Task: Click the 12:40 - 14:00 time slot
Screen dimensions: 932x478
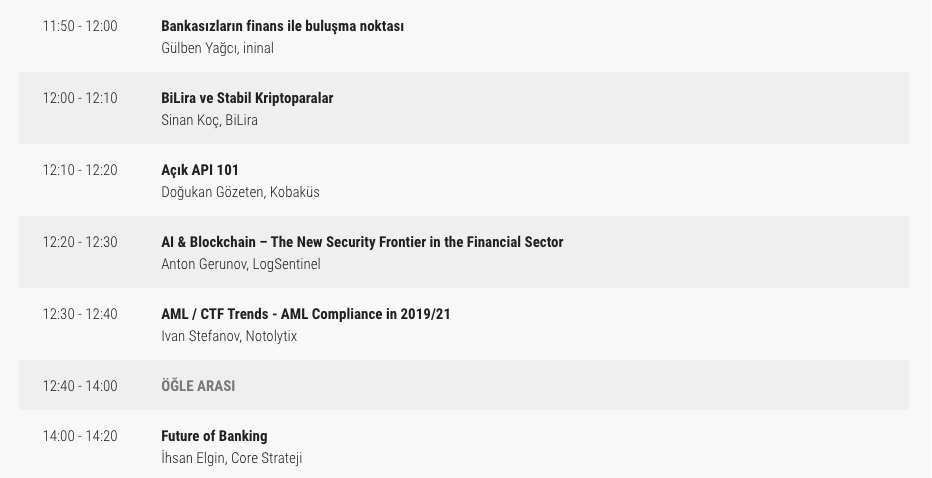Action: pyautogui.click(x=79, y=386)
